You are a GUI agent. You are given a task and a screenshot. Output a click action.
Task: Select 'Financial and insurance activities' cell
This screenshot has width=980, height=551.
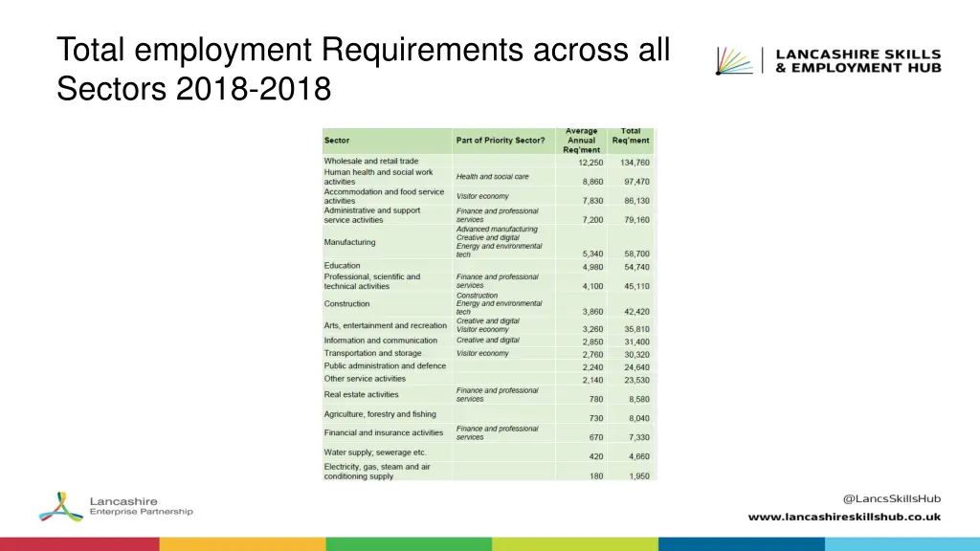point(384,433)
